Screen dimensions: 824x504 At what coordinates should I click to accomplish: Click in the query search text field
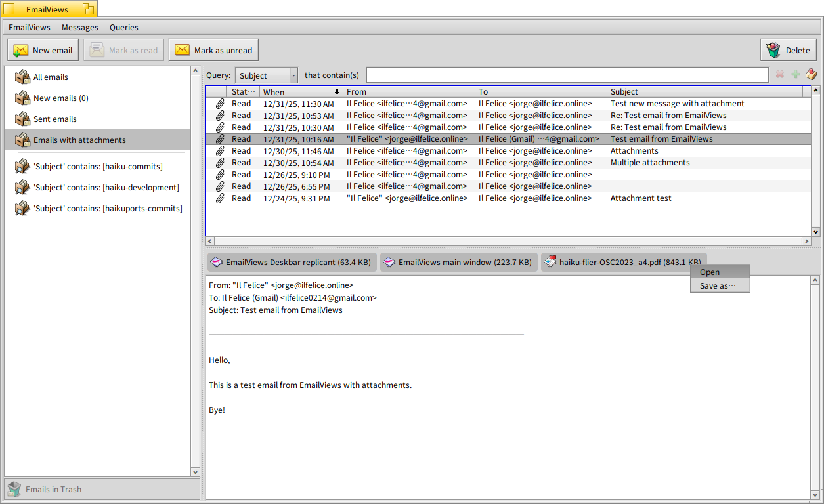click(567, 75)
